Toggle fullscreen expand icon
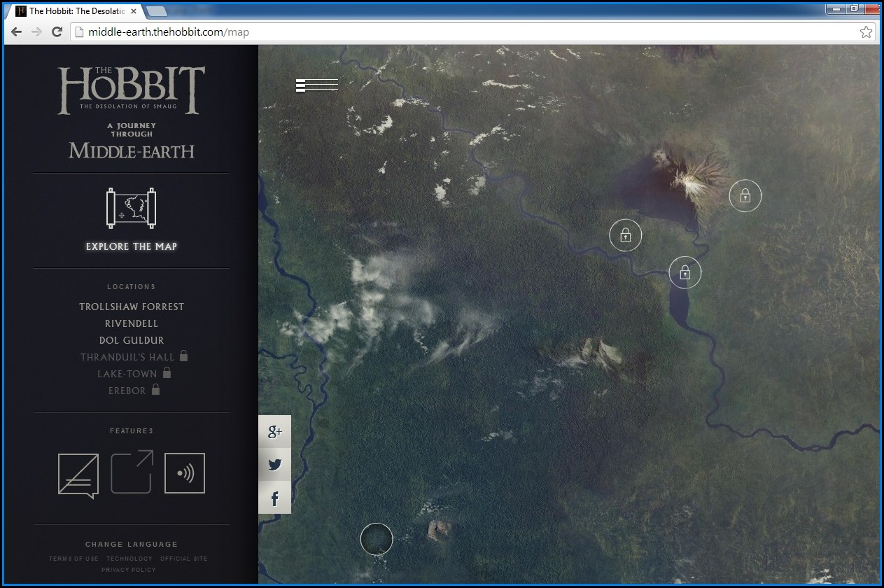Screen dimensions: 884x588 coord(132,472)
